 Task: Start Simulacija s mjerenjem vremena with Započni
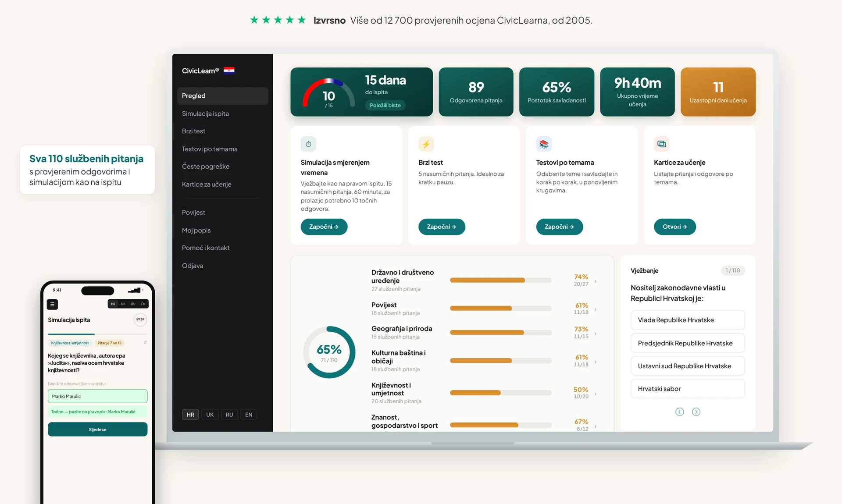coord(324,227)
